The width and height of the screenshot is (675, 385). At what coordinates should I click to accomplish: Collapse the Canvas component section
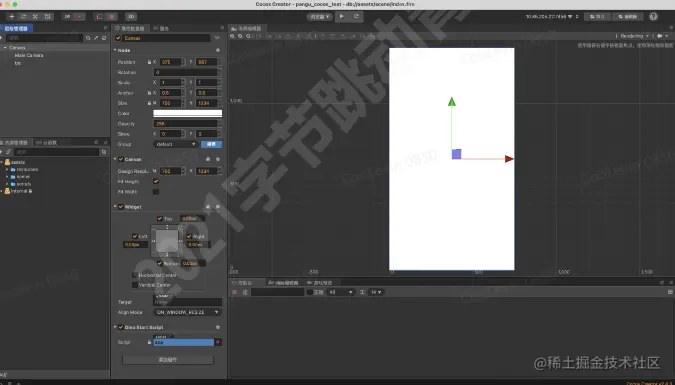coord(115,159)
